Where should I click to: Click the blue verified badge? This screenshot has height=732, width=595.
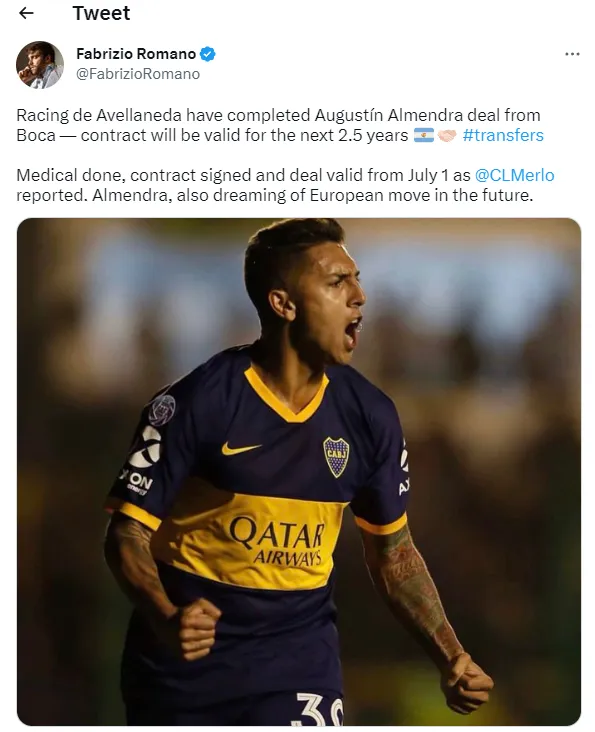tap(208, 54)
